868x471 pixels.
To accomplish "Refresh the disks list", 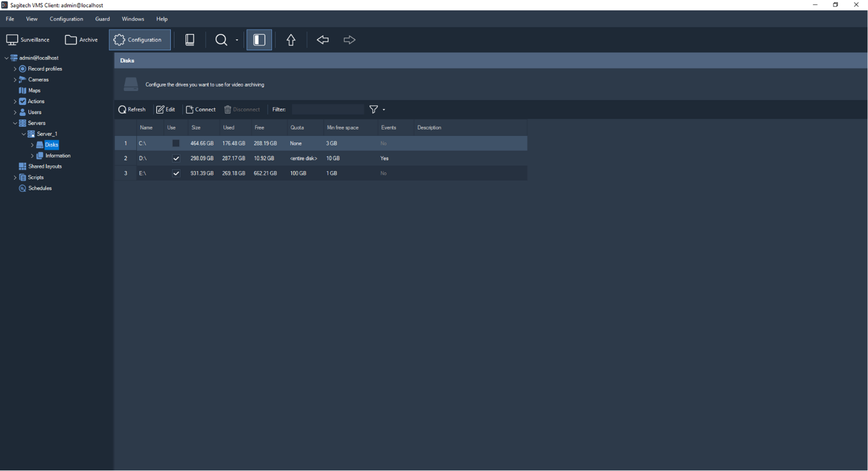I will tap(132, 110).
